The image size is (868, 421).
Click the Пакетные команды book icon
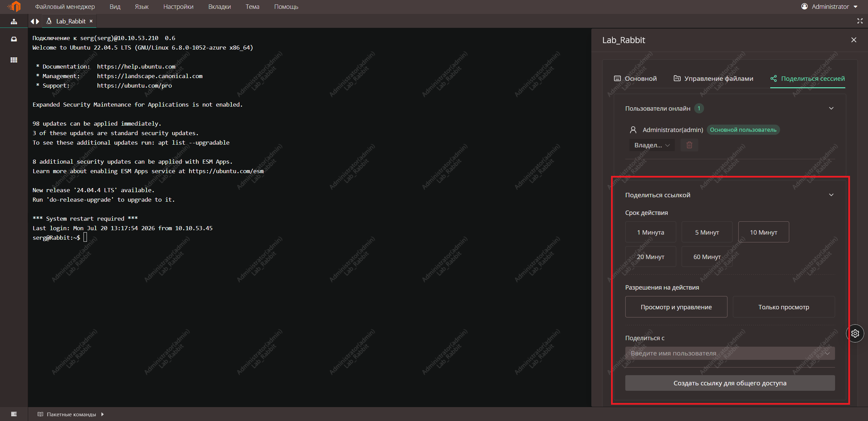point(40,414)
